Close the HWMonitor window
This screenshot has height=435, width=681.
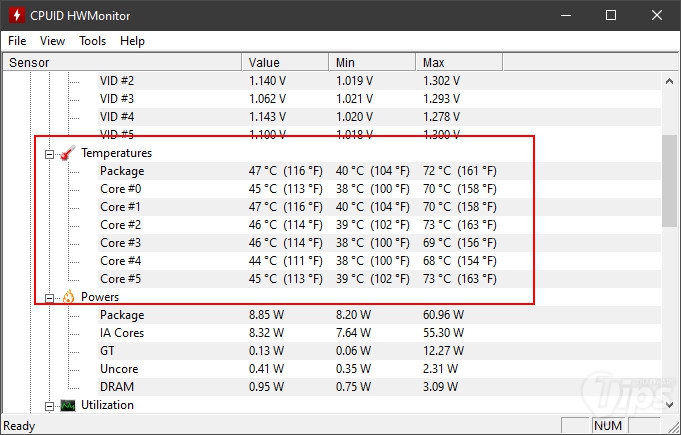coord(657,15)
